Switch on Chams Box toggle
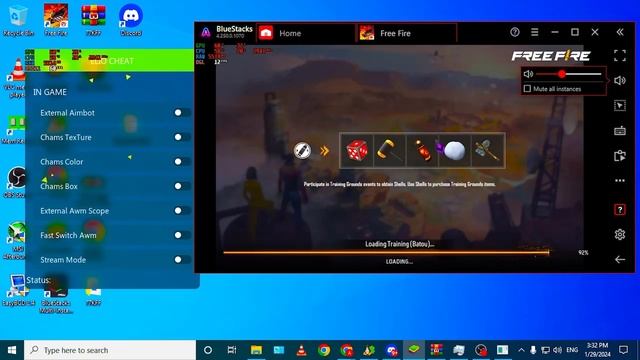Screen dimensions: 640x360 pyautogui.click(x=182, y=186)
